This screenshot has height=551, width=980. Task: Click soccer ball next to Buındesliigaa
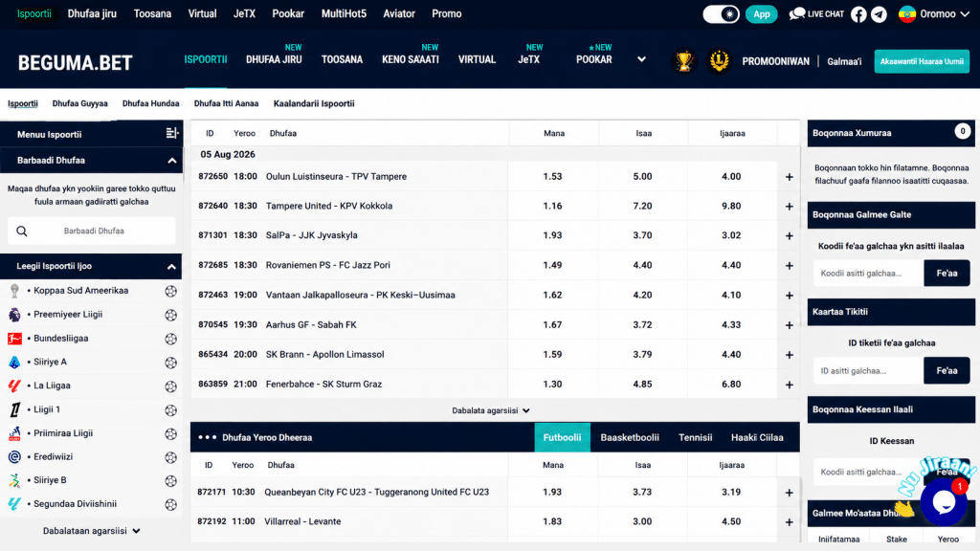click(x=170, y=339)
